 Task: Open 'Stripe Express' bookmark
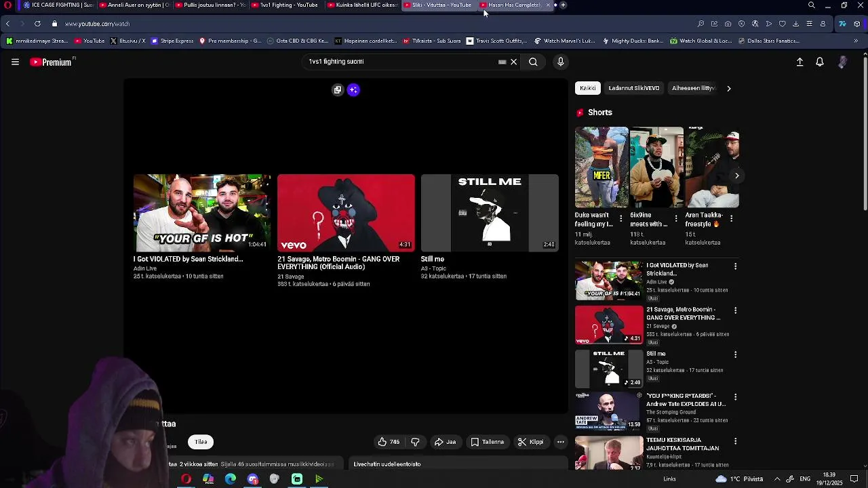(x=172, y=41)
